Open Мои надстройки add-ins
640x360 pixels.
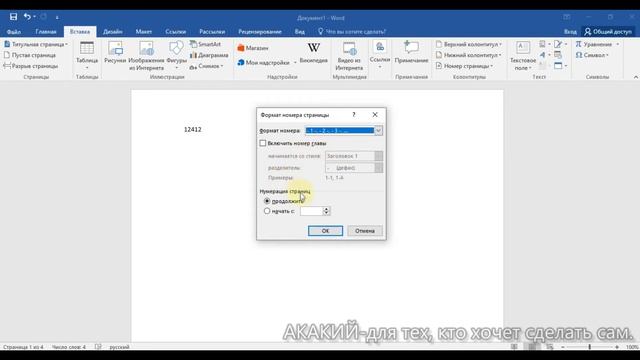pyautogui.click(x=267, y=62)
